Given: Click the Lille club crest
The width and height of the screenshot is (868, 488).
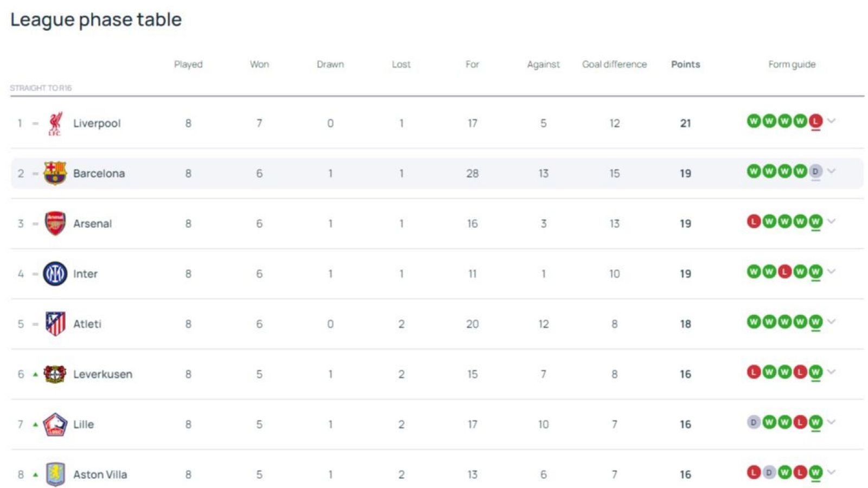Looking at the screenshot, I should click(55, 424).
